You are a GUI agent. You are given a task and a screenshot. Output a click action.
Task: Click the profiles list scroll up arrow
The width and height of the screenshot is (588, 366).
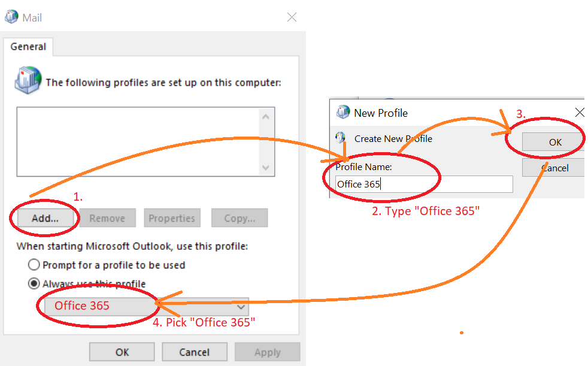(x=266, y=117)
